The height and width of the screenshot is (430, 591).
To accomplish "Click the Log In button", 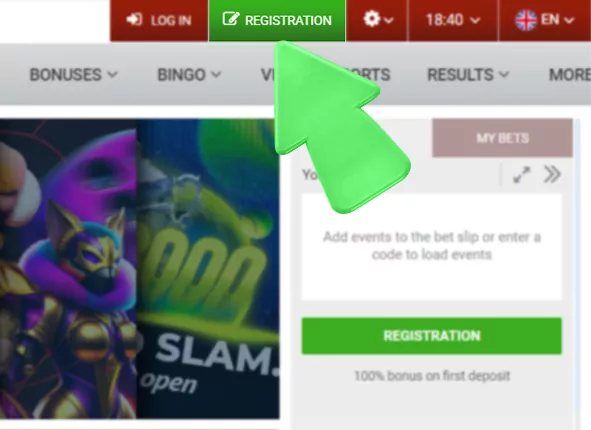I will click(159, 20).
